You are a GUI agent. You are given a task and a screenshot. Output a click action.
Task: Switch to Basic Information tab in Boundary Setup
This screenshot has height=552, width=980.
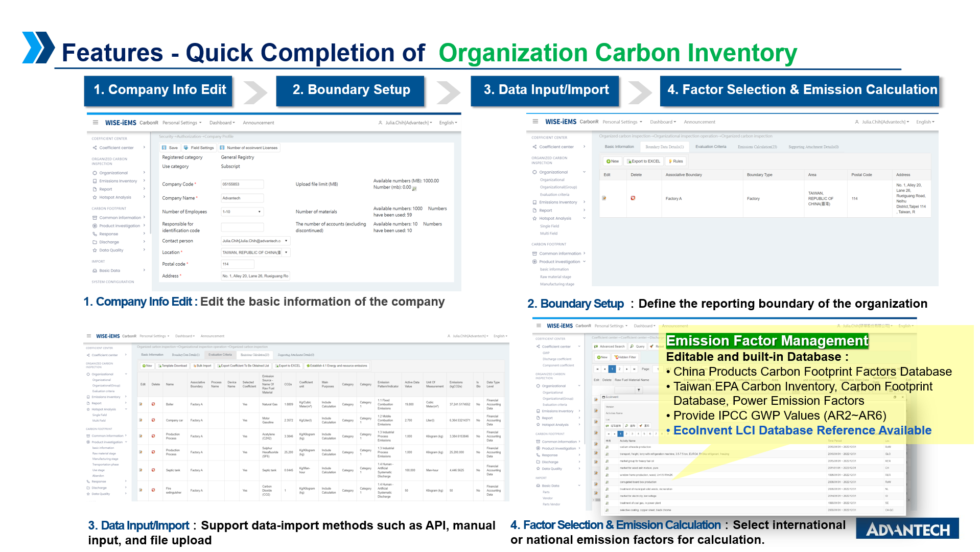(619, 147)
